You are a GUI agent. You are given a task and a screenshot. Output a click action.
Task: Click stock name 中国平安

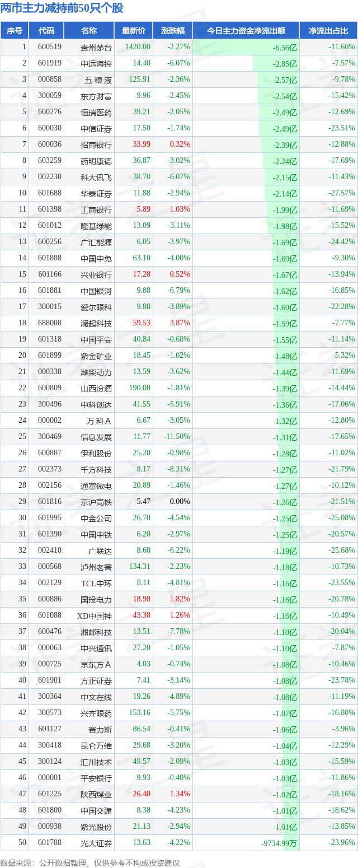point(96,339)
